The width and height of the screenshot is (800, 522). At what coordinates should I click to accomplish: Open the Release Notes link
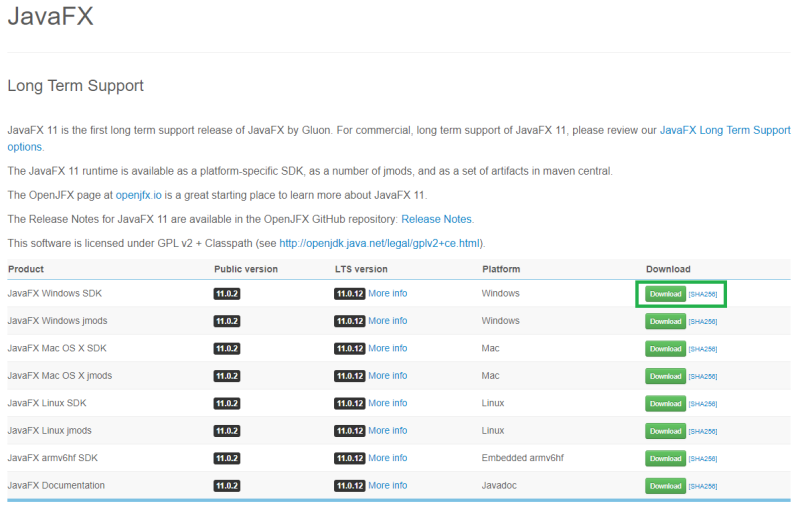[436, 219]
